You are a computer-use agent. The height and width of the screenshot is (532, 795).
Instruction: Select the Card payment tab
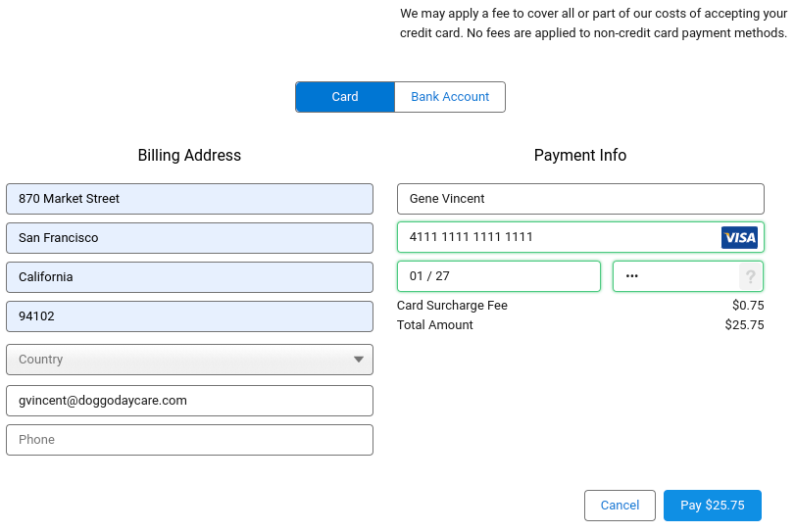[x=345, y=97]
